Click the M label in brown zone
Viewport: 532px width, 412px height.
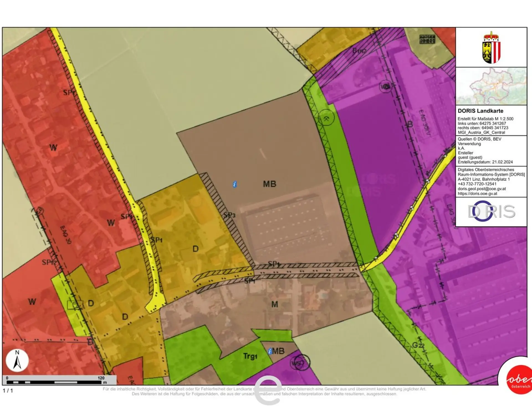pos(275,304)
